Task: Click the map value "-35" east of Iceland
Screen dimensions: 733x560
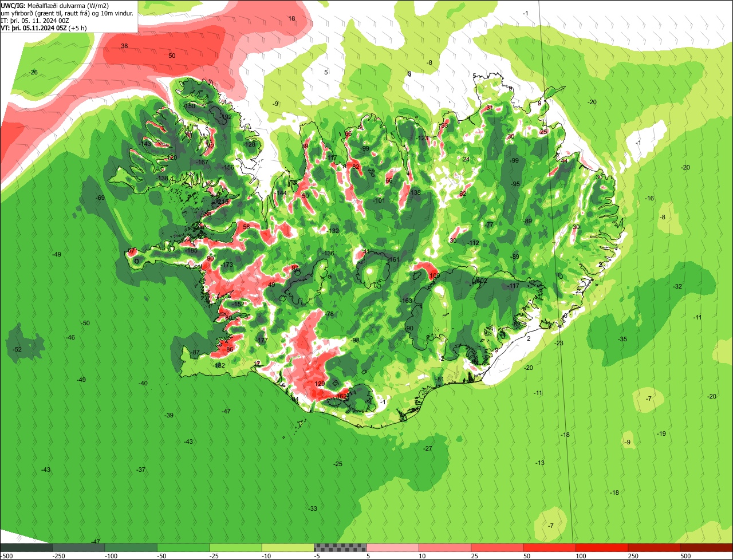Action: [622, 339]
